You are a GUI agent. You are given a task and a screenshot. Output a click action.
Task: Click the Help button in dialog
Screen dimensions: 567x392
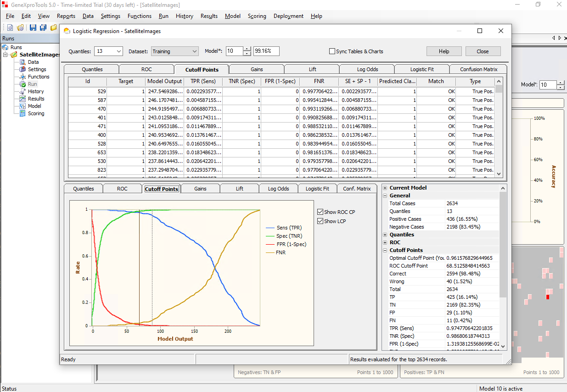[x=443, y=51]
